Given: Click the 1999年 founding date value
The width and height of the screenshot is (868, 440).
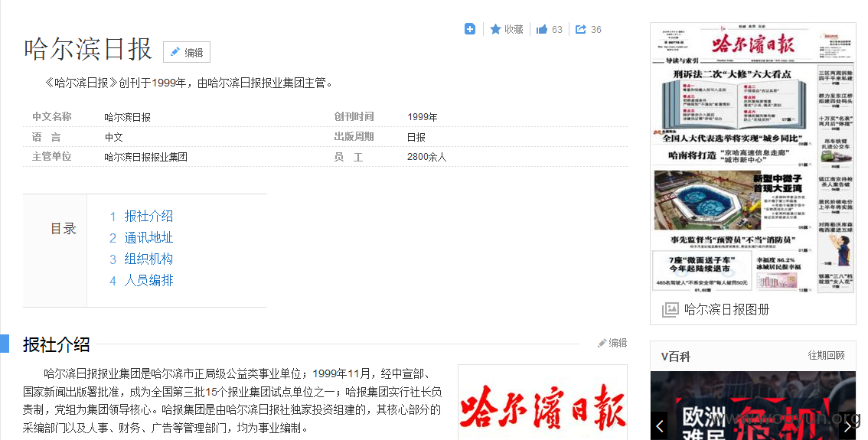Looking at the screenshot, I should coord(423,117).
